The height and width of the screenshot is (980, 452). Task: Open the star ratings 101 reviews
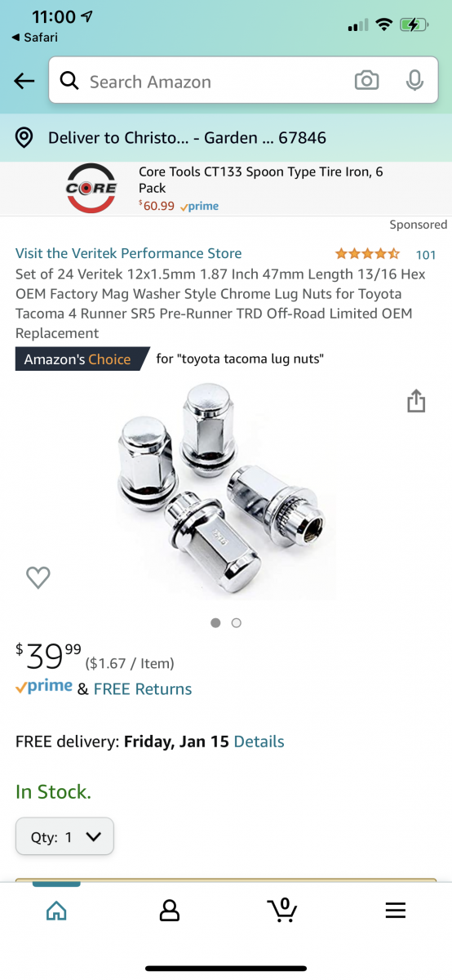tap(386, 254)
